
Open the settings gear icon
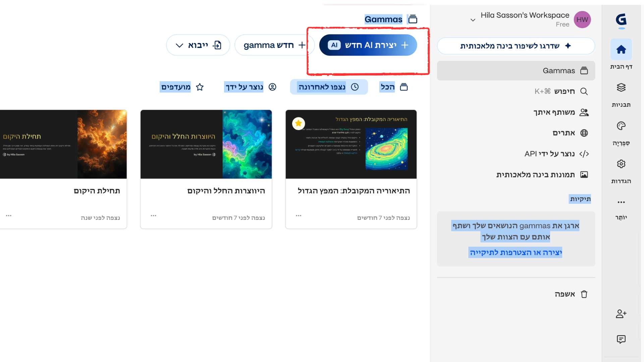tap(621, 164)
